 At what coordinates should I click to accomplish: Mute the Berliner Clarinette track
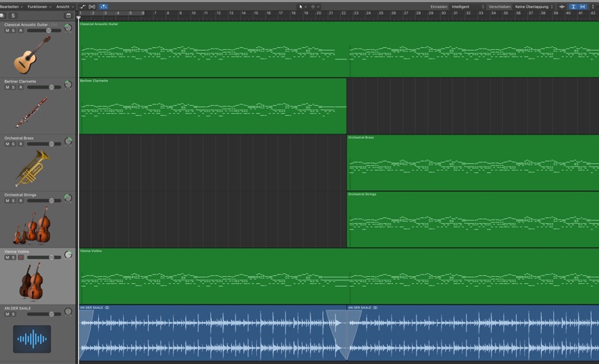7,87
